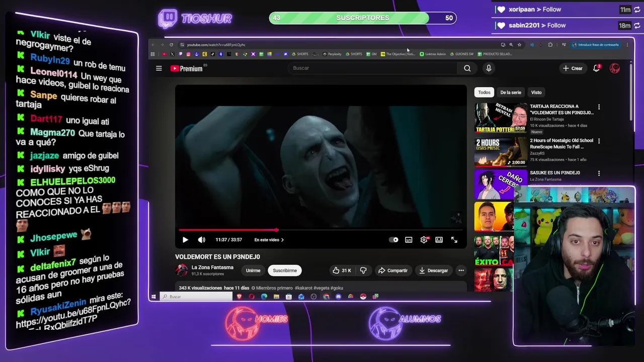Open Chrome browser menu three dots
This screenshot has height=362, width=644.
coord(627,45)
